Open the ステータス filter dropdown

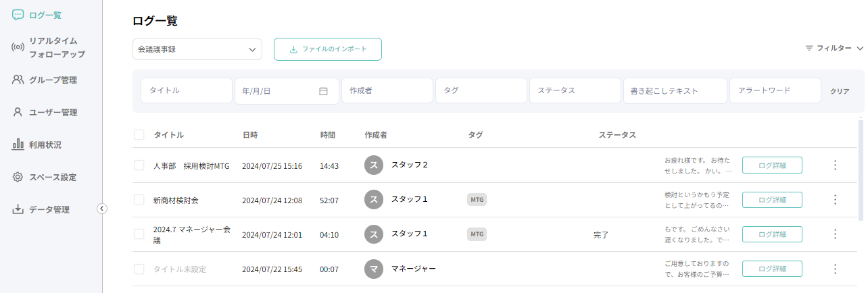pos(575,90)
